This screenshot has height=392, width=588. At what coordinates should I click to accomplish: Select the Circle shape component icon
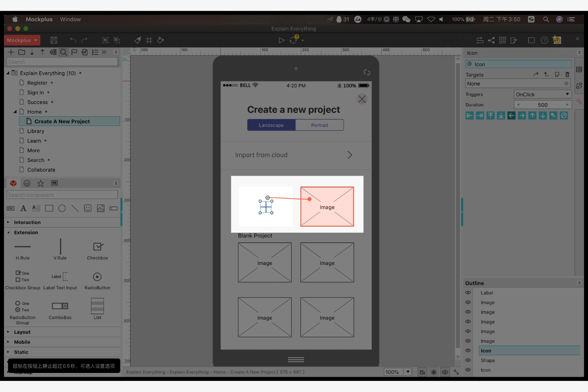(62, 208)
